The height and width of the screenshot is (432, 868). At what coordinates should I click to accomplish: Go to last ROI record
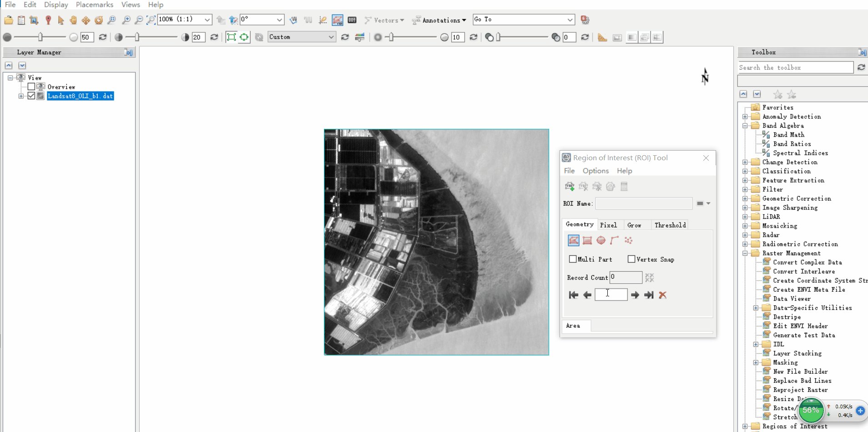[649, 295]
